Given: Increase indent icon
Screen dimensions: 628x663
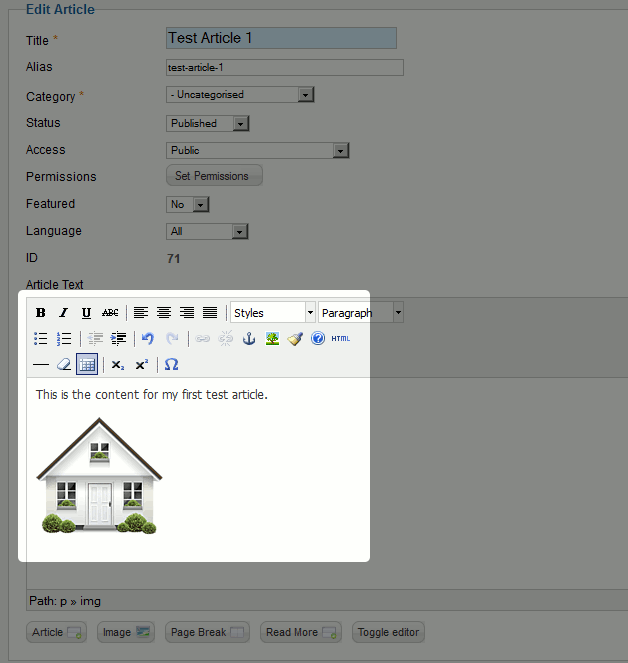Looking at the screenshot, I should [x=118, y=339].
